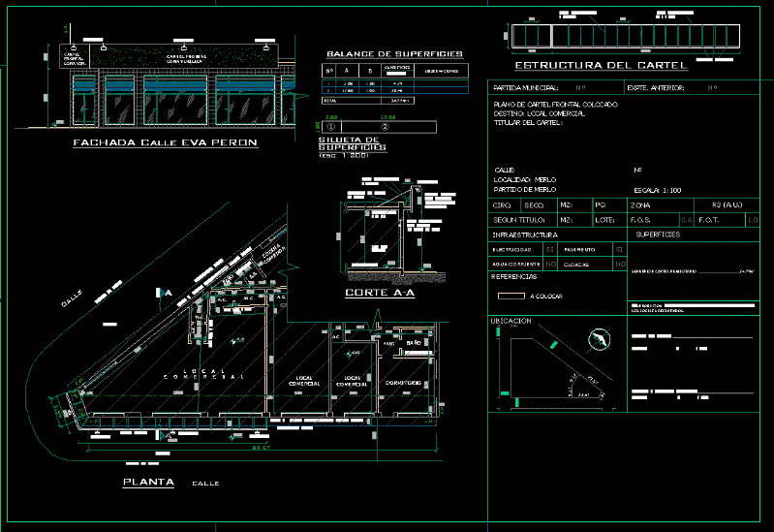This screenshot has width=774, height=532.
Task: Click the F.O.T. value cell 1.0
Action: [x=752, y=220]
